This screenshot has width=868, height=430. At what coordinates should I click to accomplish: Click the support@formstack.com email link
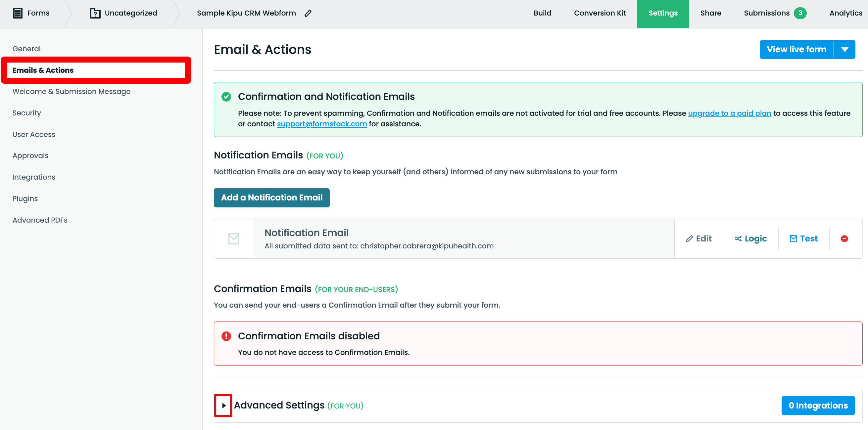(x=322, y=124)
